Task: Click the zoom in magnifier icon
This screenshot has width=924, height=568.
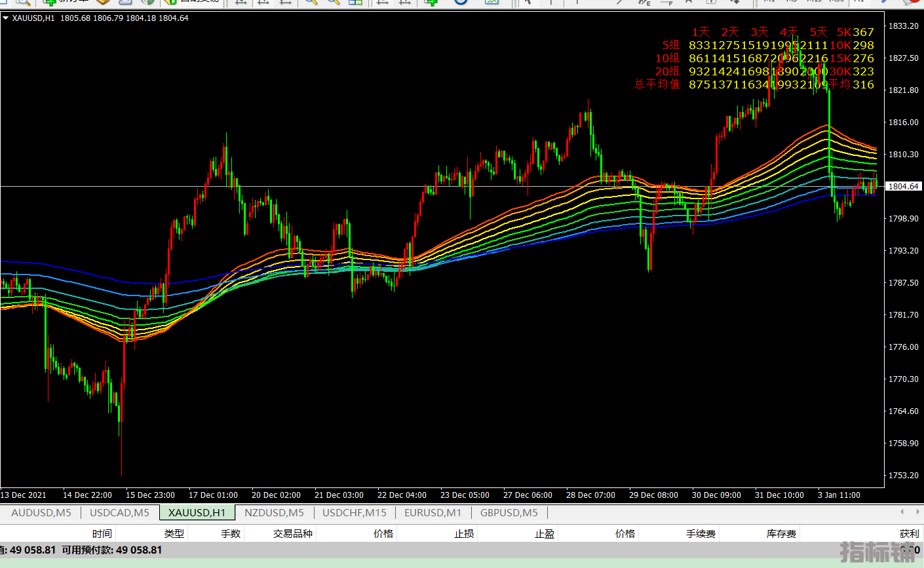Action: pyautogui.click(x=311, y=2)
